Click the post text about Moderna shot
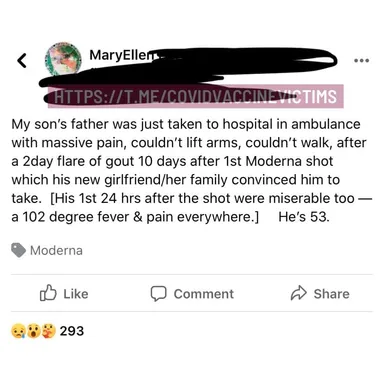 [x=192, y=170]
